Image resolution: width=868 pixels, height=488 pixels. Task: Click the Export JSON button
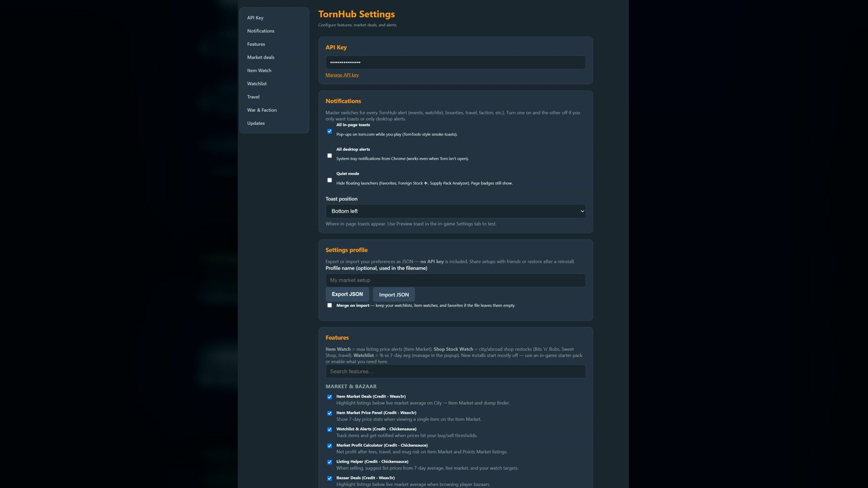tap(347, 294)
